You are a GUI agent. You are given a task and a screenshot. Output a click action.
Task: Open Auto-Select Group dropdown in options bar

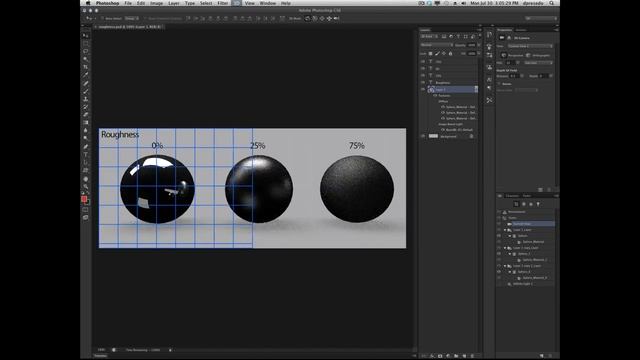(x=132, y=18)
